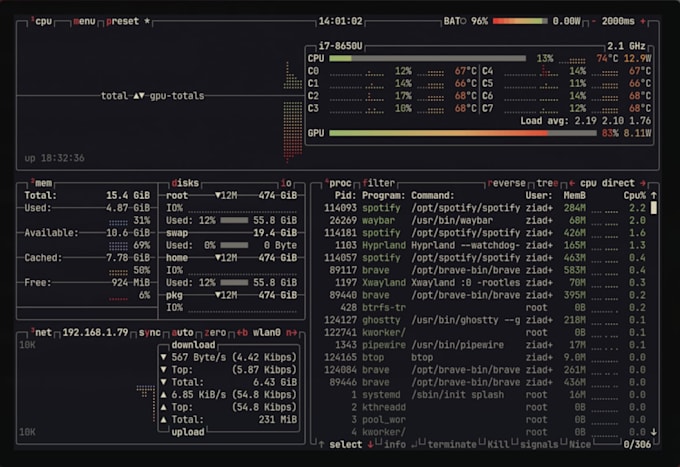This screenshot has width=680, height=467.
Task: Toggle io mode for disks
Action: tap(286, 183)
